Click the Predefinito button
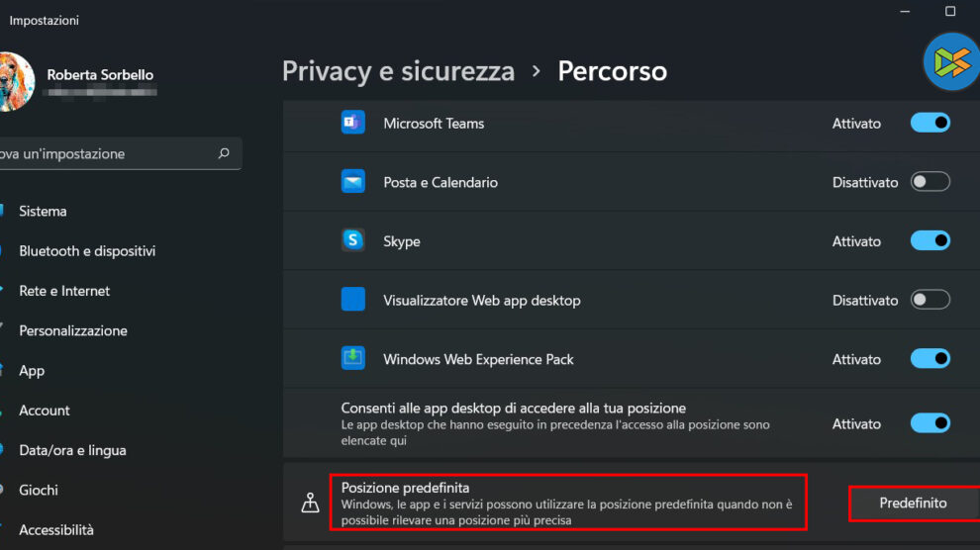 point(913,504)
